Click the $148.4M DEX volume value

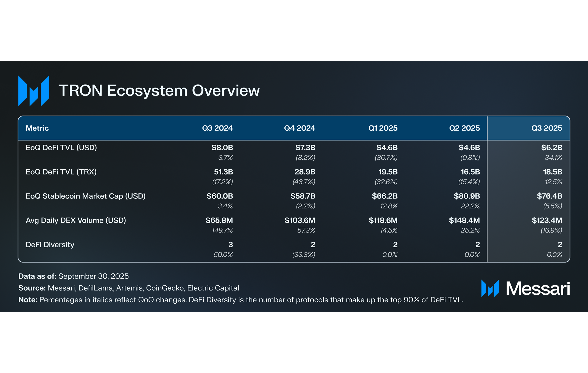(x=464, y=220)
